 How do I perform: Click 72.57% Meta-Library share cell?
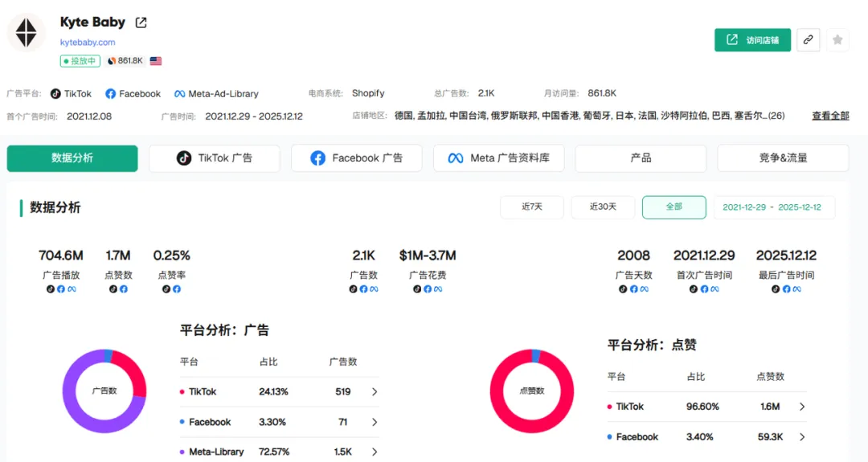tap(274, 452)
